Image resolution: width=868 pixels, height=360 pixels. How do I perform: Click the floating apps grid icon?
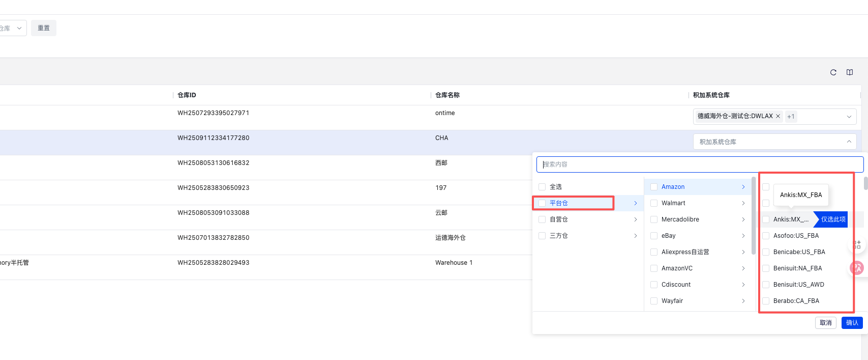857,245
